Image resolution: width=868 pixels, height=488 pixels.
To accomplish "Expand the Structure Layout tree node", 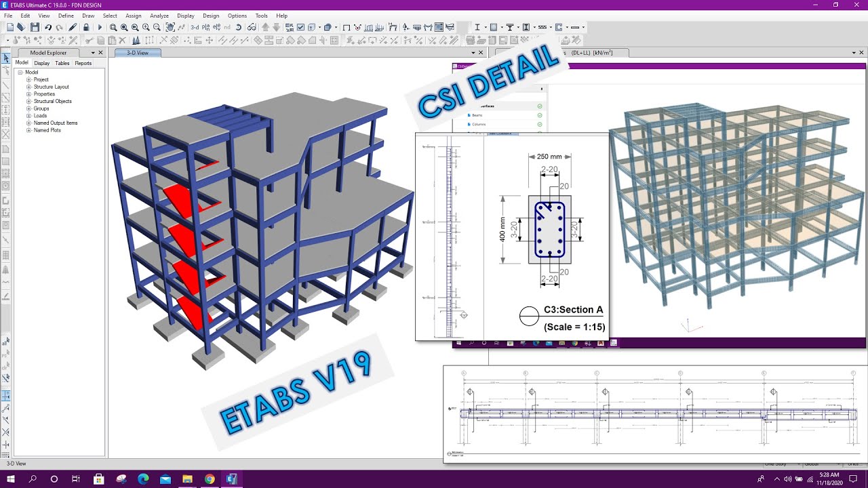I will [29, 87].
